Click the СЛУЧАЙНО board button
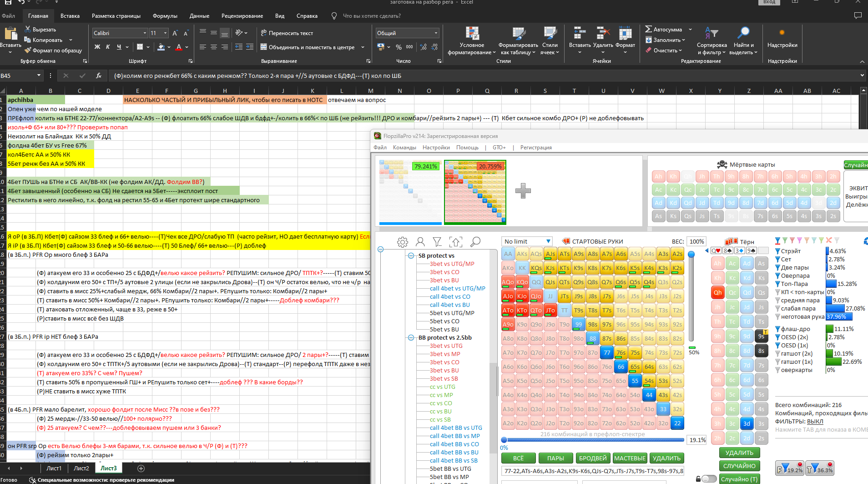Screen dimensions: 868x484 [739, 466]
